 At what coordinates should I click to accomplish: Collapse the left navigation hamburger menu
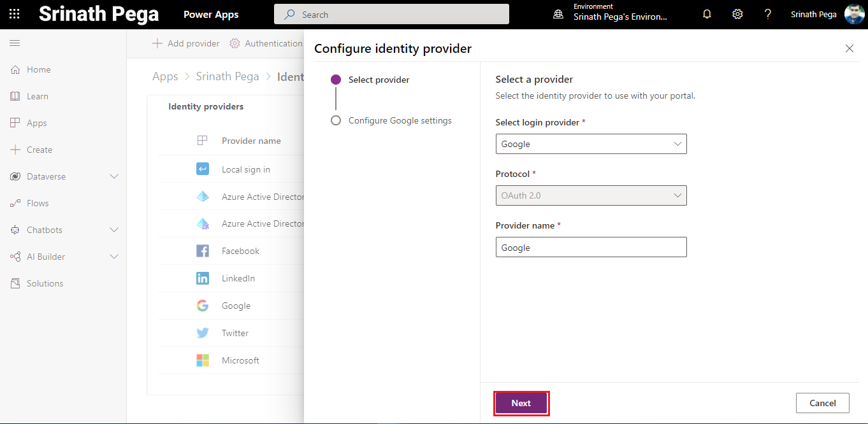pos(15,43)
